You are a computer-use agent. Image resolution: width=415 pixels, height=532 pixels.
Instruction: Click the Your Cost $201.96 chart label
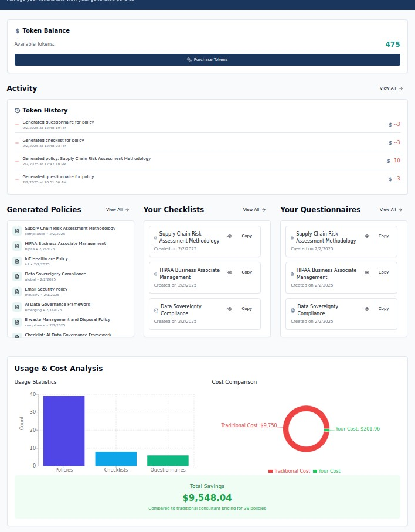358,429
